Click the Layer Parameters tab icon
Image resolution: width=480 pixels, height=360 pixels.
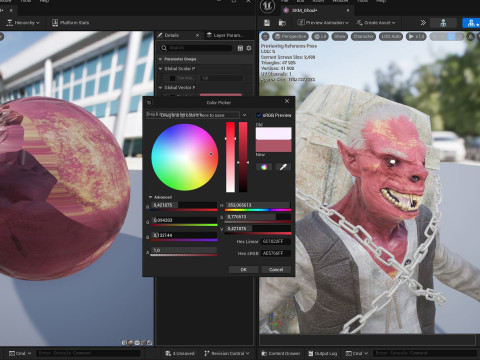pos(209,35)
